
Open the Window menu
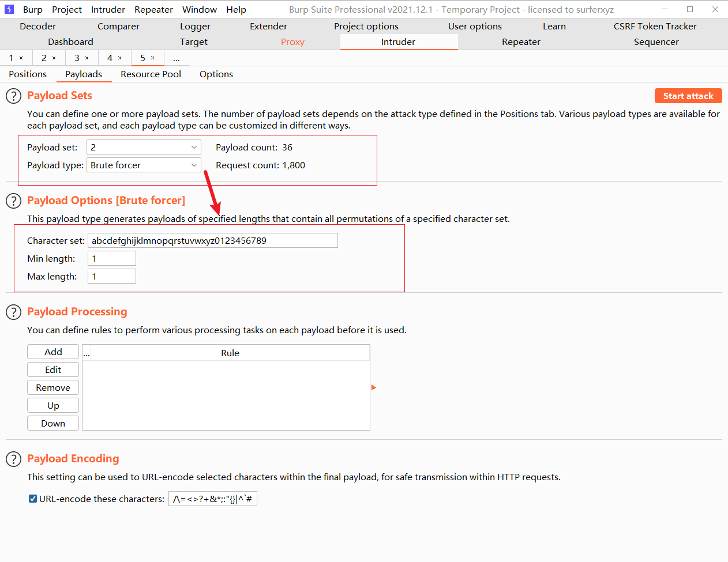click(x=200, y=10)
